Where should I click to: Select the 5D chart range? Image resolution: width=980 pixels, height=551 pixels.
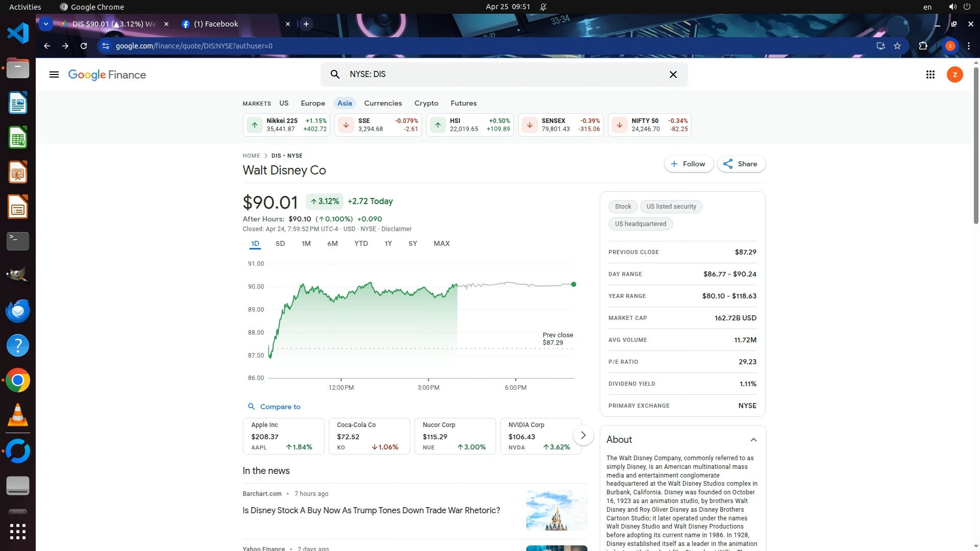(280, 244)
